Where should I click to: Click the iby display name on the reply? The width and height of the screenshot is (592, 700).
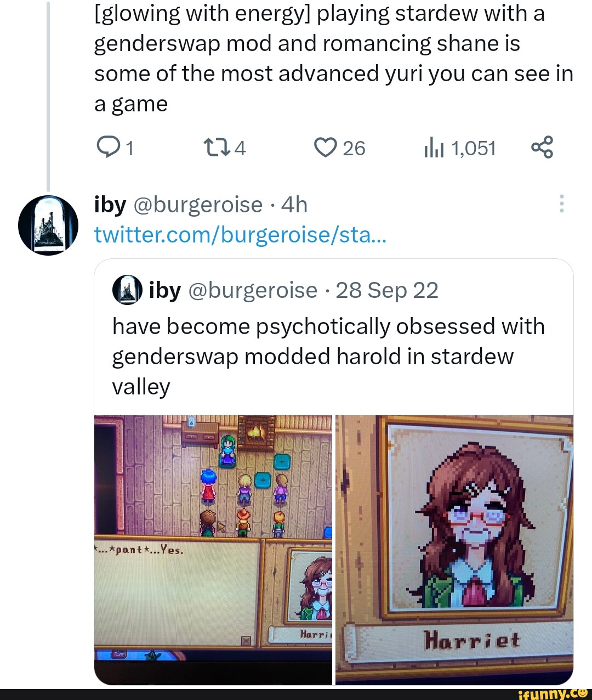point(110,205)
